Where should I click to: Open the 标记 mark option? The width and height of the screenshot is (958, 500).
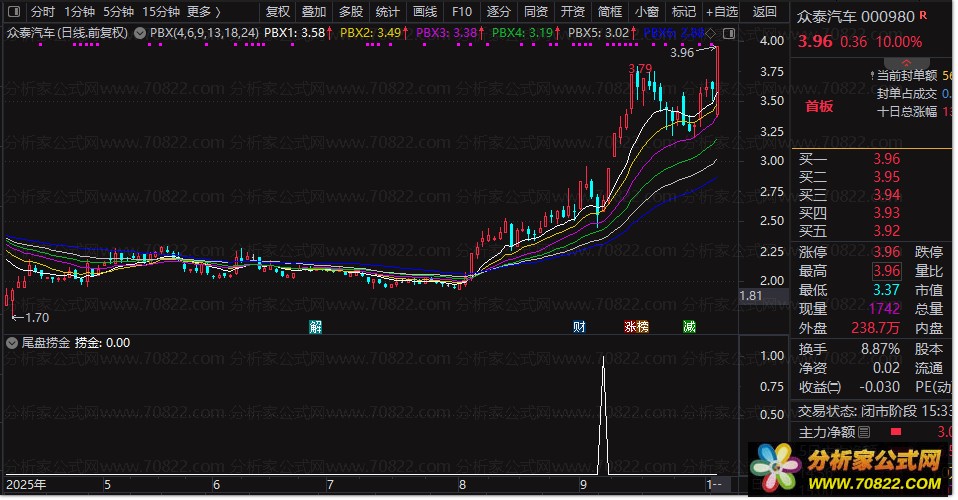(684, 12)
